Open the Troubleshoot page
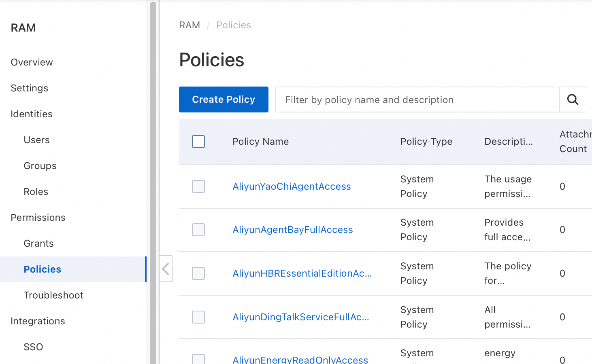The height and width of the screenshot is (364, 592). click(x=53, y=295)
